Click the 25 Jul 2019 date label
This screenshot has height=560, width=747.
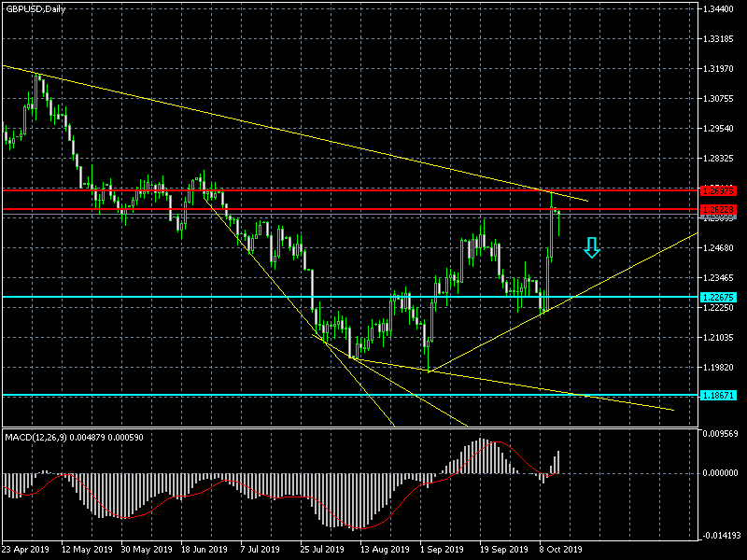tap(322, 549)
